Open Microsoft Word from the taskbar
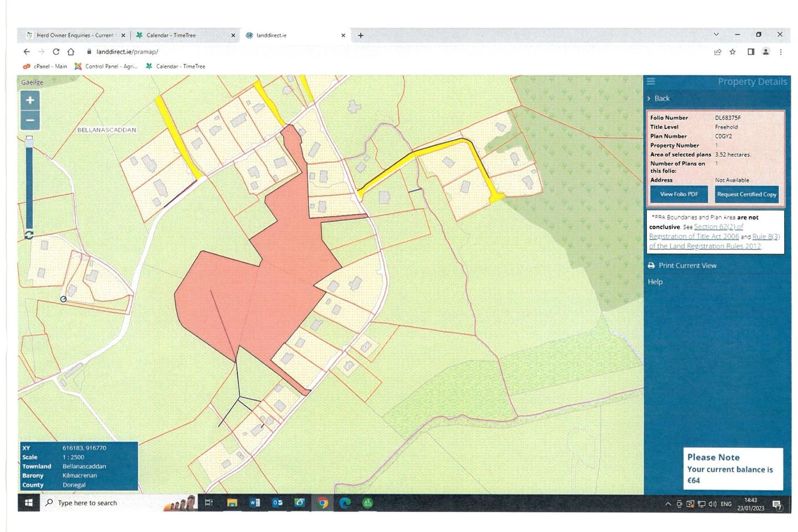Screen dimensions: 798x532 click(x=255, y=503)
